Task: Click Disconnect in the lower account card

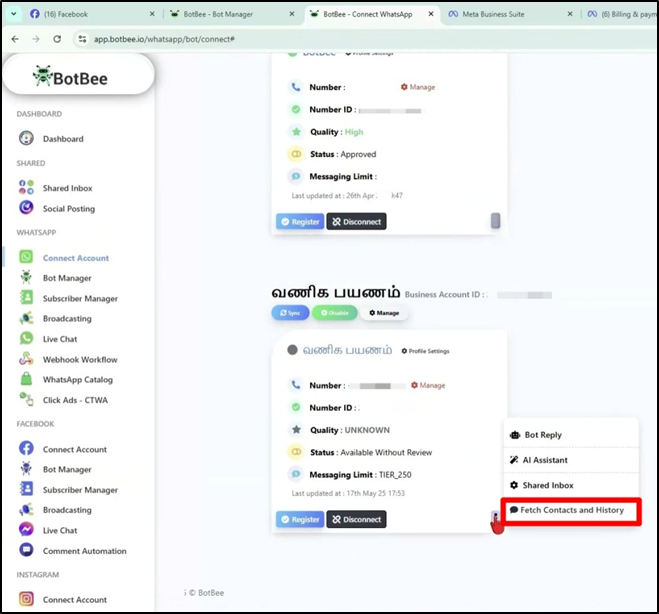Action: coord(355,519)
